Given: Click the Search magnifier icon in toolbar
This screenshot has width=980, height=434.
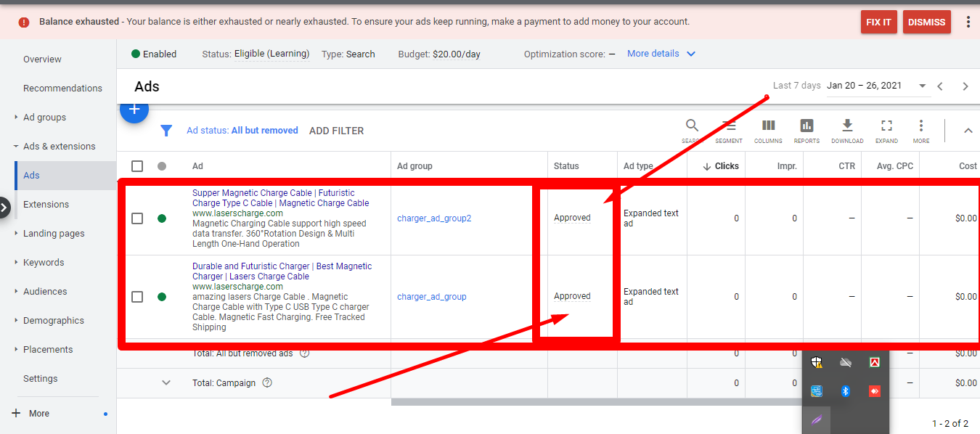Looking at the screenshot, I should [x=692, y=126].
